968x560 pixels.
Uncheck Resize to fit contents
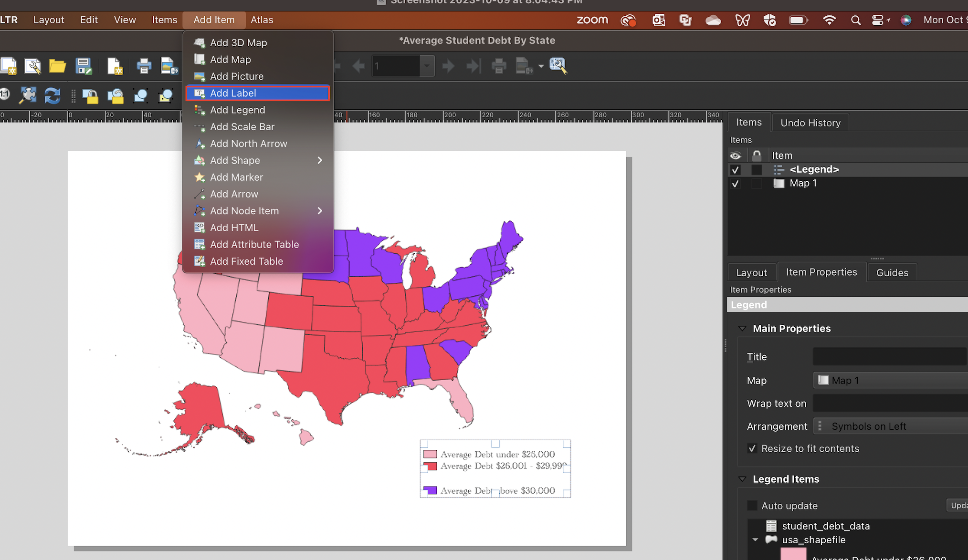pos(752,448)
